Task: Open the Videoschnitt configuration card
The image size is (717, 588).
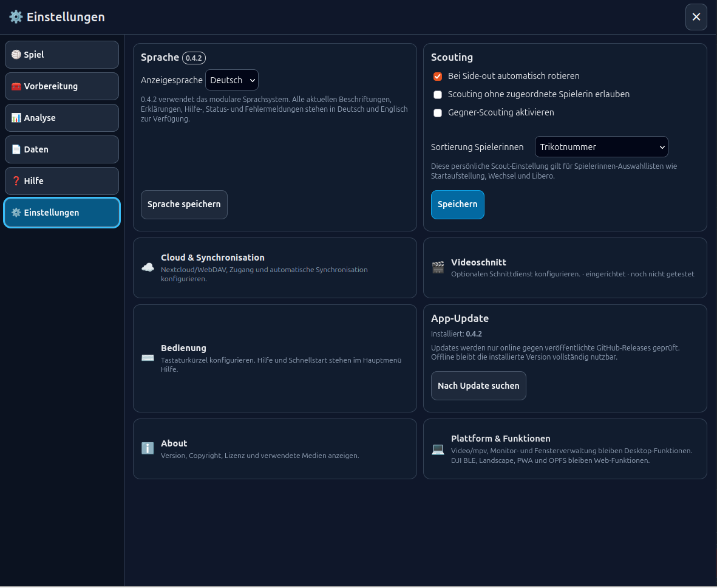Action: [x=565, y=268]
